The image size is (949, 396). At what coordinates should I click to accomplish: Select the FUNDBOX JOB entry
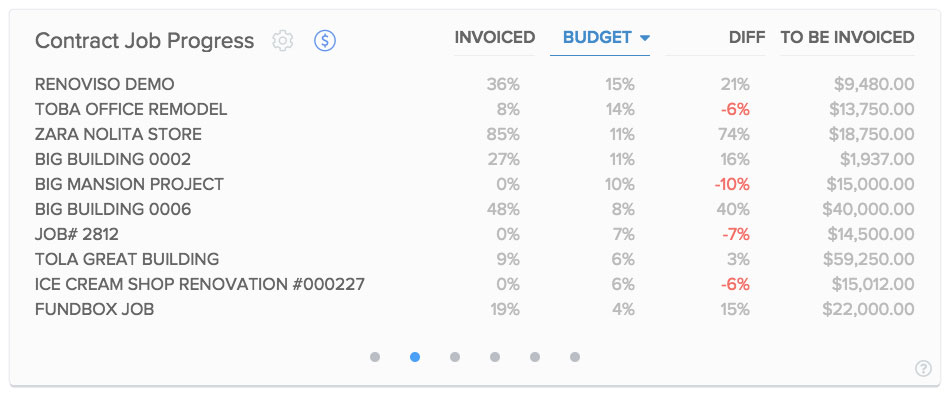[x=94, y=309]
